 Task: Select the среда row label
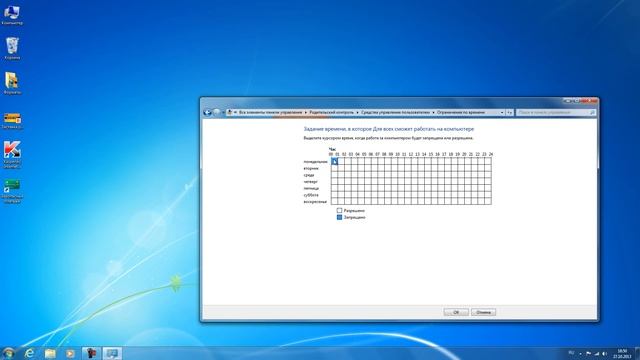click(x=309, y=175)
